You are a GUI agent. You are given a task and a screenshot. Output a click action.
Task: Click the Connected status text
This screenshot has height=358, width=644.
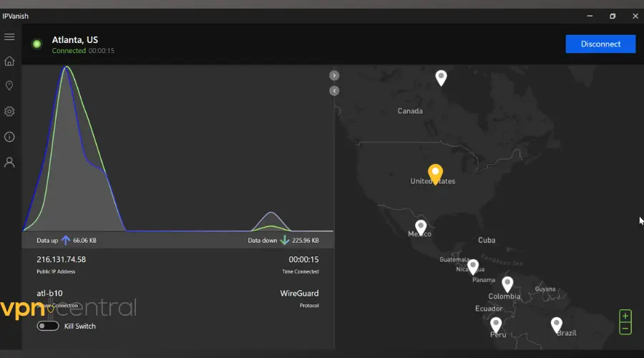pyautogui.click(x=69, y=51)
